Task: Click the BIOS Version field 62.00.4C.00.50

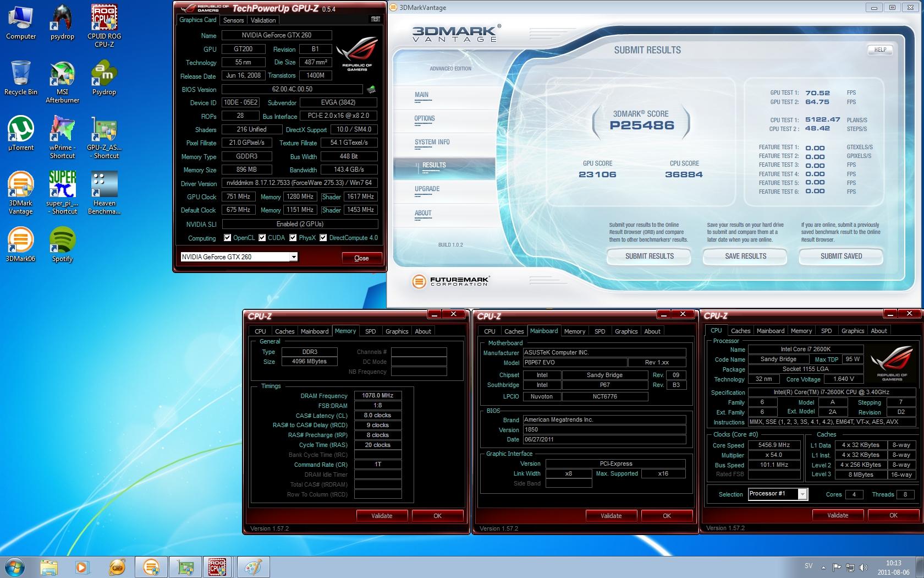Action: coord(292,89)
